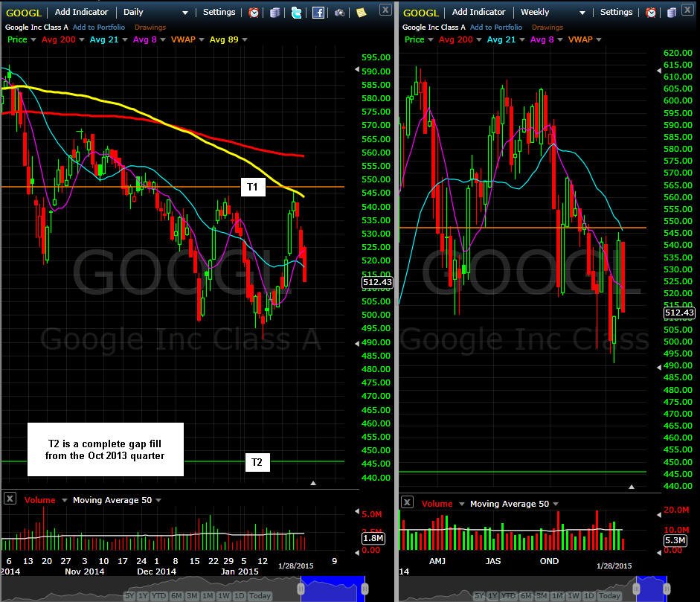Click the T2 label on the Daily chart
The height and width of the screenshot is (602, 700).
257,462
